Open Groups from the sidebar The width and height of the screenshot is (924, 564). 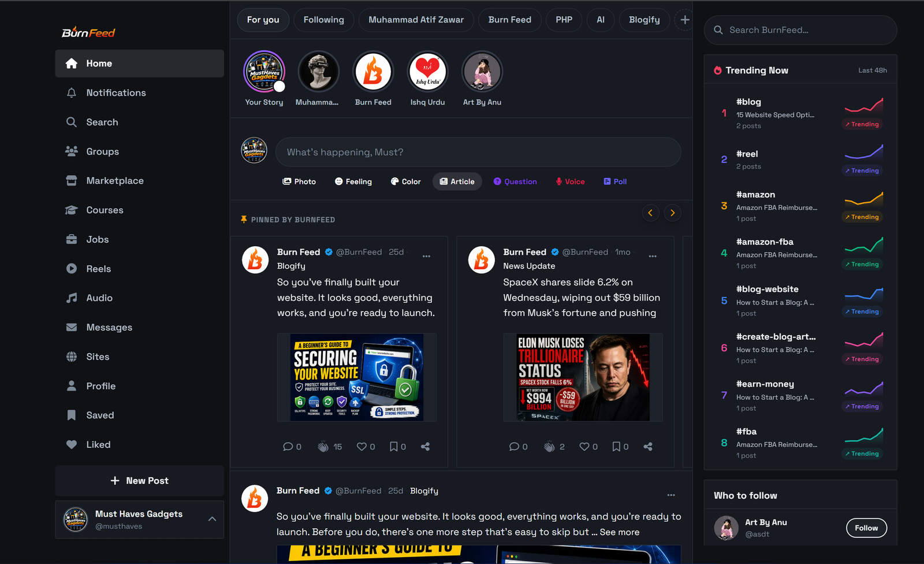pos(139,151)
